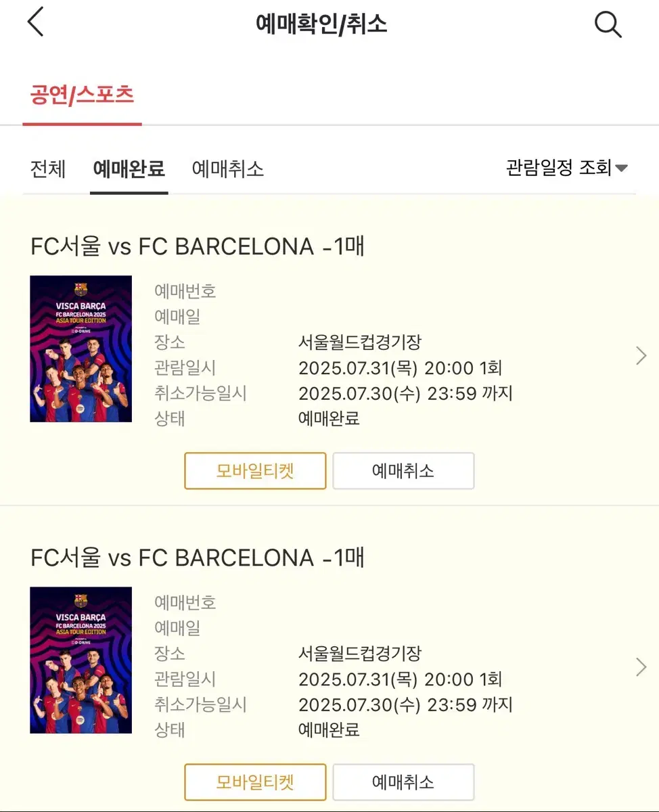Open the second FC서울 vs FC BARCELONA title
The width and height of the screenshot is (659, 812).
point(198,558)
